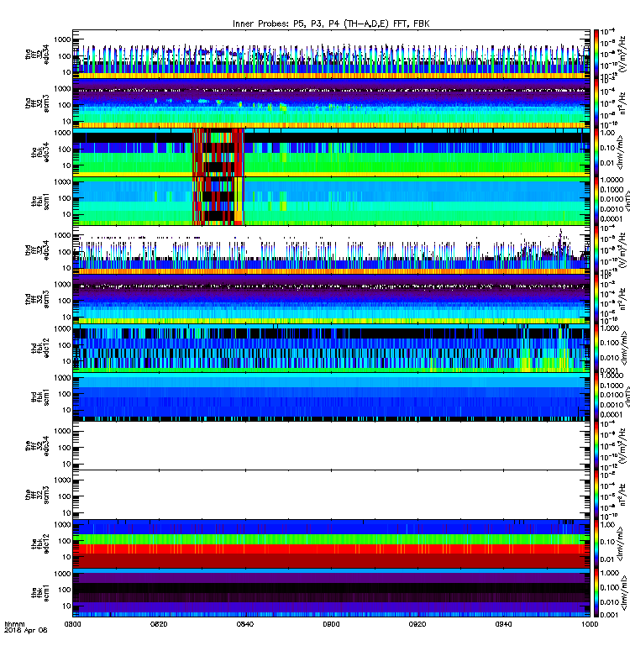The height and width of the screenshot is (672, 630).
Task: Click the thd fbk scm1 blue spectrogram panel
Action: [x=331, y=396]
